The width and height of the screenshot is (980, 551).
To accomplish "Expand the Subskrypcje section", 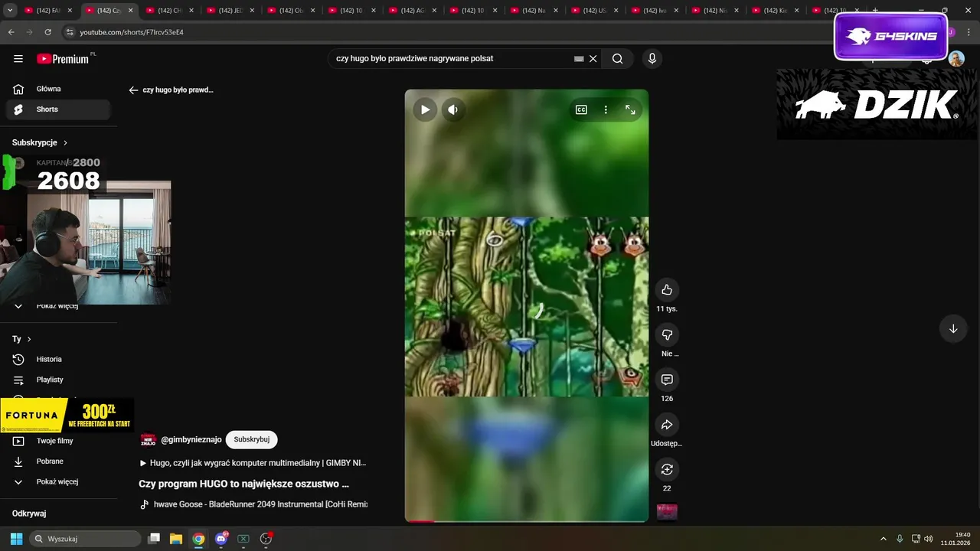I will point(40,142).
